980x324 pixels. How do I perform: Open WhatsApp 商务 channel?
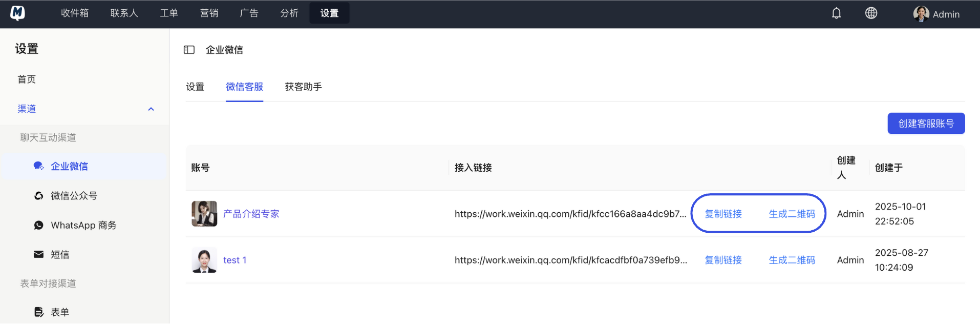click(x=83, y=225)
